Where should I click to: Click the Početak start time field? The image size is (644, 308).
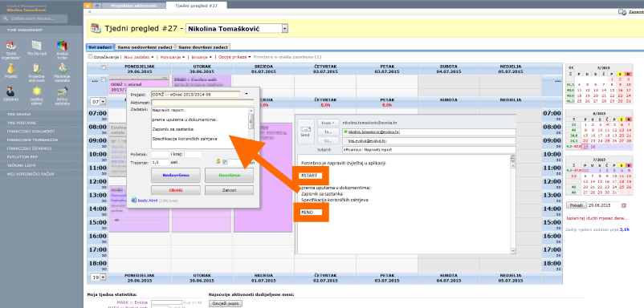point(160,154)
